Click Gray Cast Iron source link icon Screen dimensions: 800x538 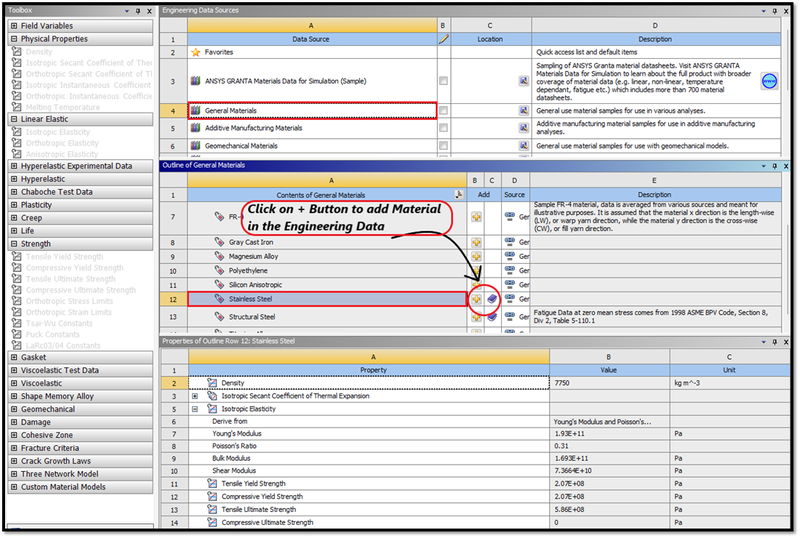[509, 242]
